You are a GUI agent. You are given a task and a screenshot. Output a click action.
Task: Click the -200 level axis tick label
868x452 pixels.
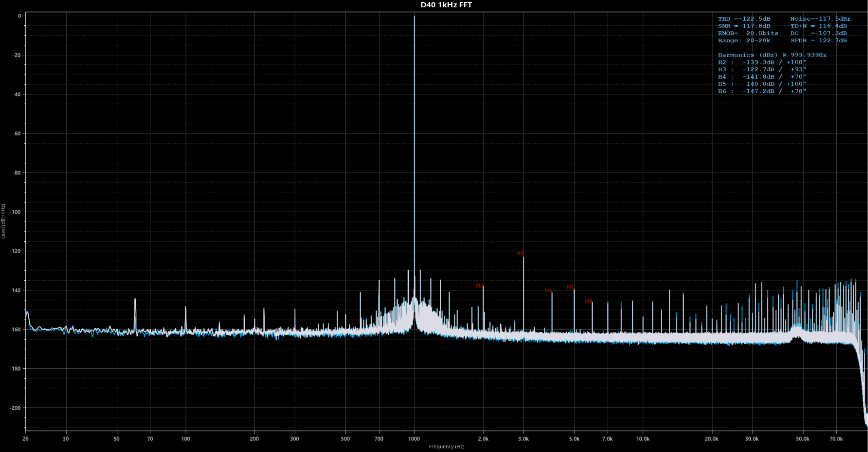point(16,408)
